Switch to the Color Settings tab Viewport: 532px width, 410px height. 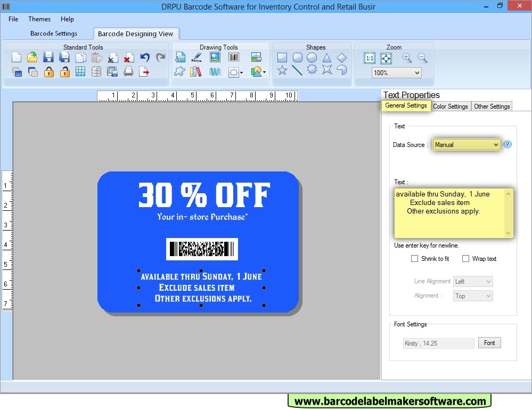pyautogui.click(x=450, y=106)
